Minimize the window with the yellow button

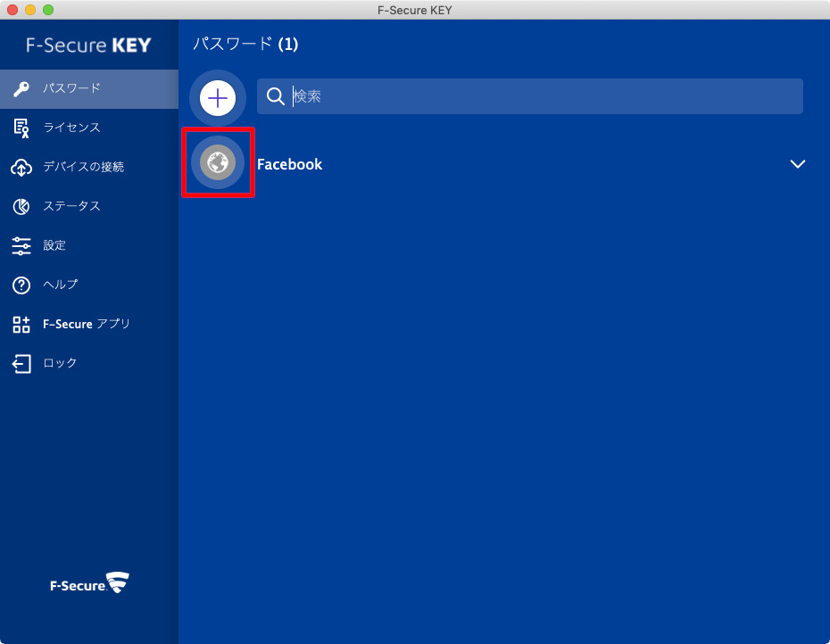30,10
